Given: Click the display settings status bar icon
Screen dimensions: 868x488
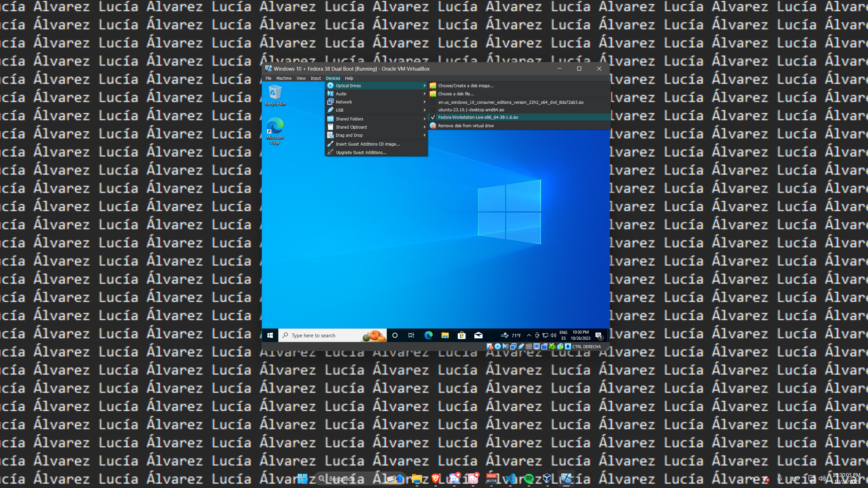Looking at the screenshot, I should point(536,346).
